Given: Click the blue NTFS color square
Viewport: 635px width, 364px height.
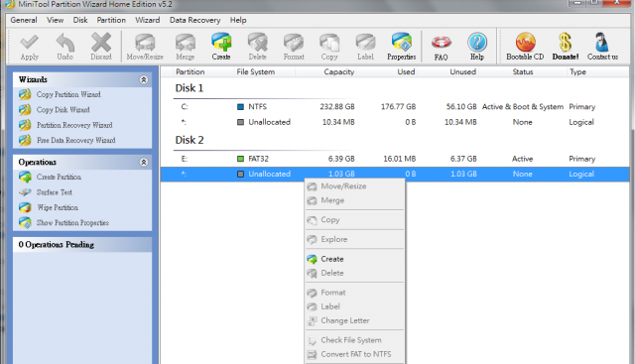Looking at the screenshot, I should tap(240, 107).
